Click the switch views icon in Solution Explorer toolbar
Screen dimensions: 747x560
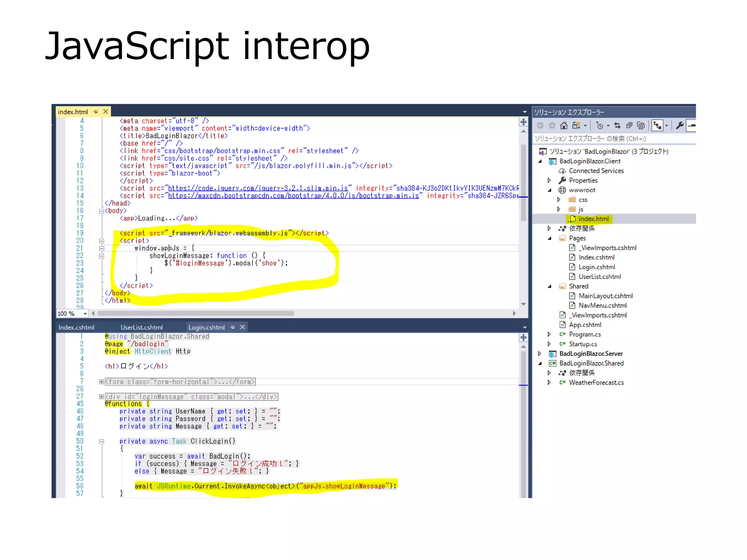coord(576,125)
